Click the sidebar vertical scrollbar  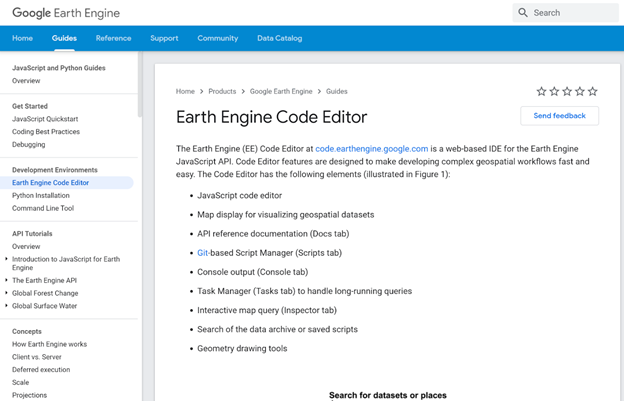[140, 86]
